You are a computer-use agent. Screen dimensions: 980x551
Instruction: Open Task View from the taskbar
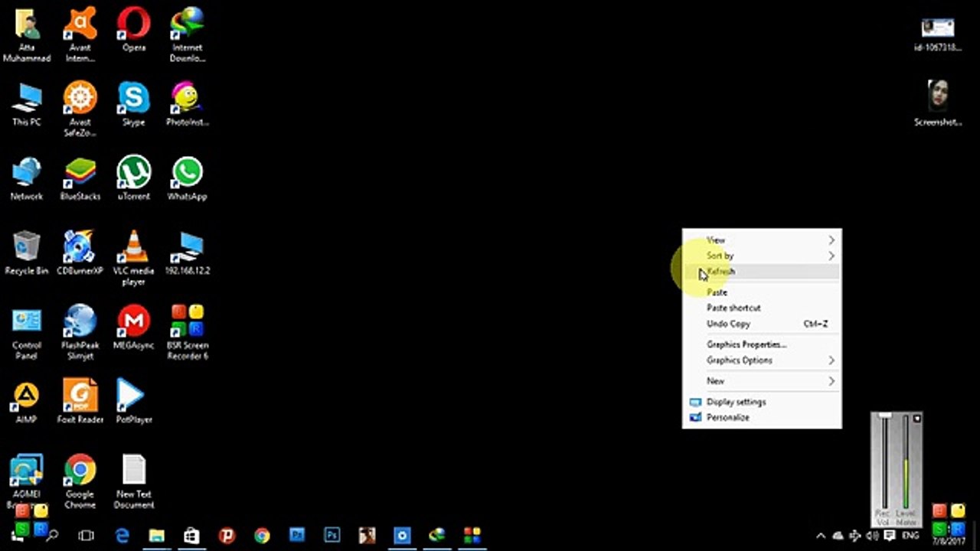tap(87, 536)
